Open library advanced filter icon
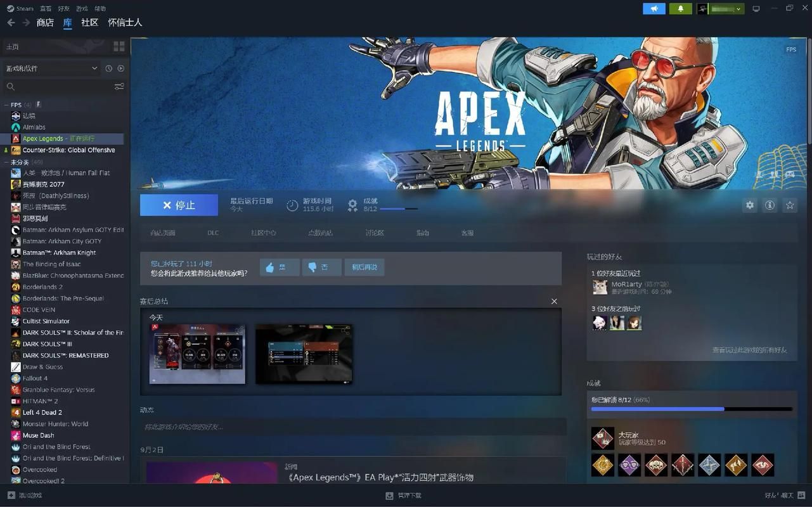The height and width of the screenshot is (507, 812). [119, 87]
